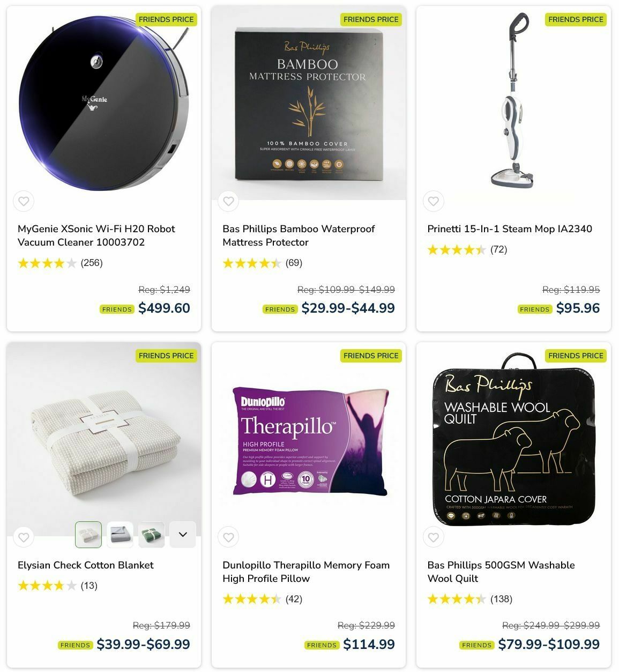Open star rating of Wool Quilt (138)
Viewport: 619px width, 672px height.
pos(470,599)
